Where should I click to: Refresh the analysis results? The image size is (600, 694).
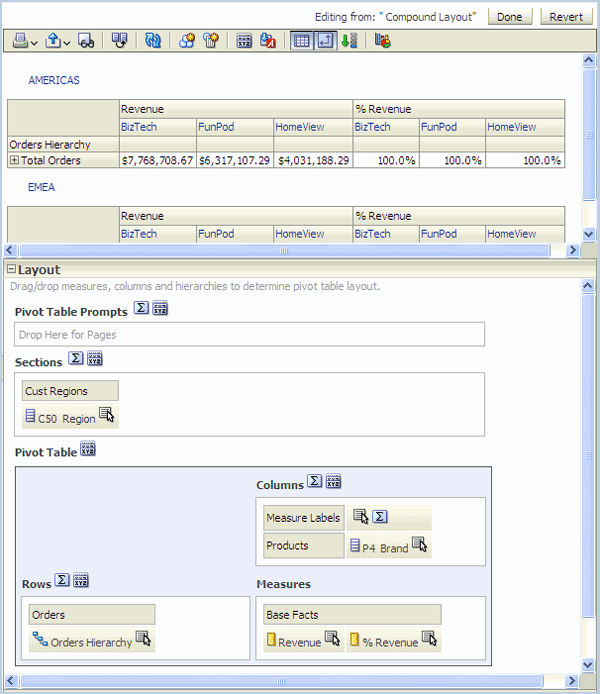(x=153, y=41)
